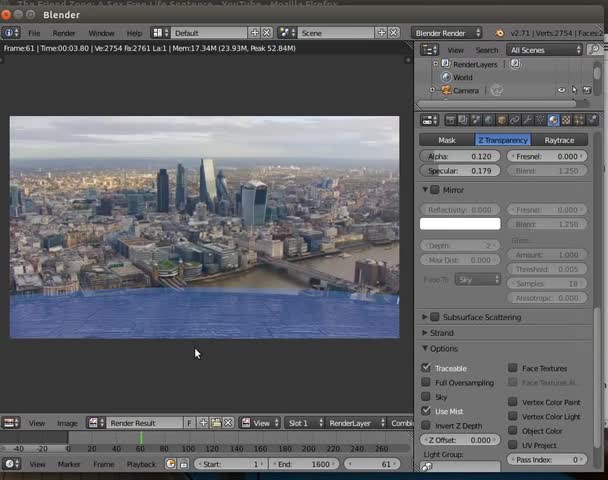Select the Mask transparency mode

pos(447,140)
